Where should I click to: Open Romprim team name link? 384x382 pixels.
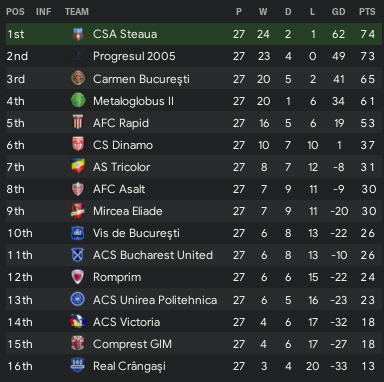click(117, 277)
